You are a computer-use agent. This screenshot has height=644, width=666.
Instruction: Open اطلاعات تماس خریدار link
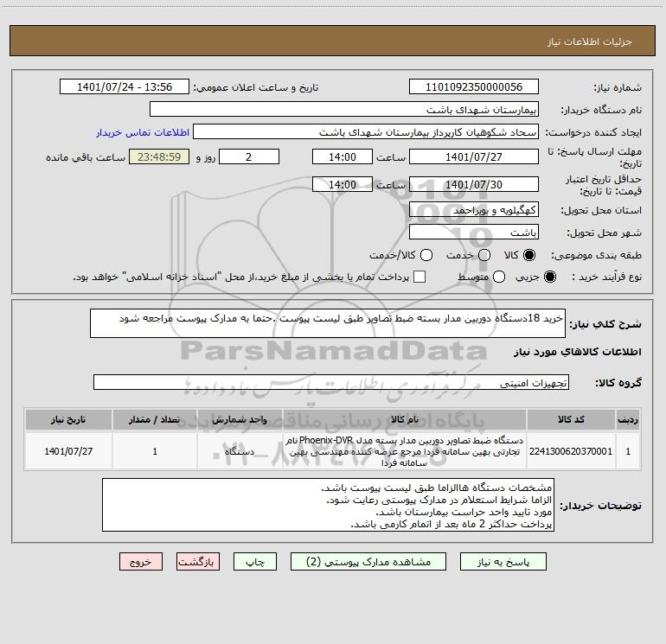143,132
